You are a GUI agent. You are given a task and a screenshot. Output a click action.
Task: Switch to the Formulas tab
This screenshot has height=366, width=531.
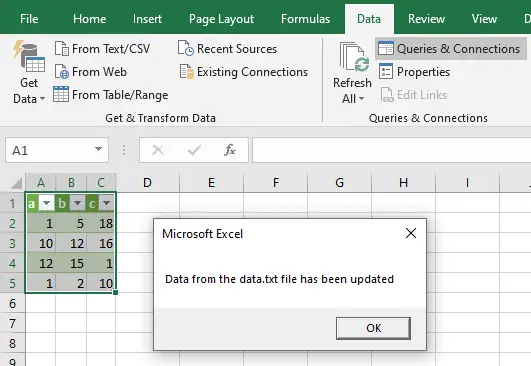pos(305,19)
